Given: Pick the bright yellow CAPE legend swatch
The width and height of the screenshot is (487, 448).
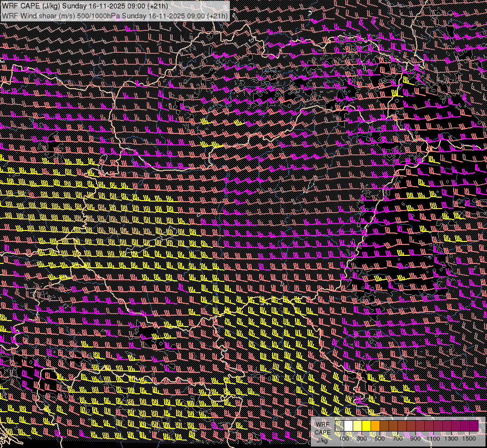Looking at the screenshot, I should (367, 426).
